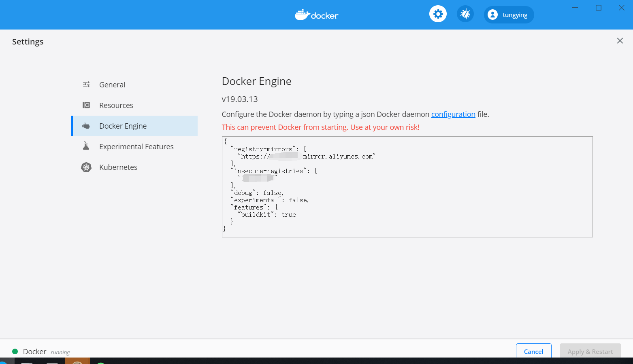633x364 pixels.
Task: Click the "experimental": false line
Action: coord(269,200)
